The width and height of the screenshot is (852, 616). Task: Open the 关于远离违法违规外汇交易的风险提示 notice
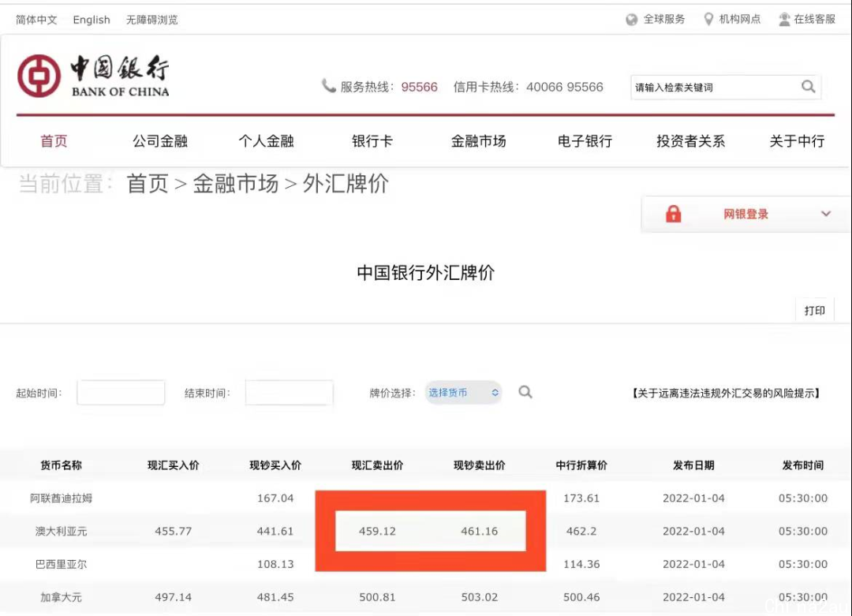pos(726,393)
